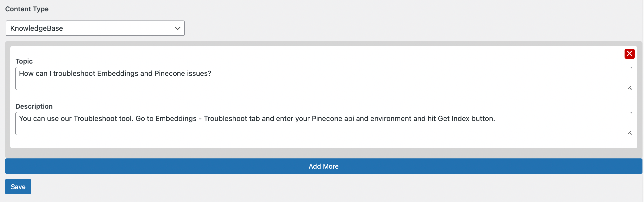Place cursor after "Pinecone issues?" in Topic
Image resolution: width=644 pixels, height=202 pixels.
coord(212,74)
